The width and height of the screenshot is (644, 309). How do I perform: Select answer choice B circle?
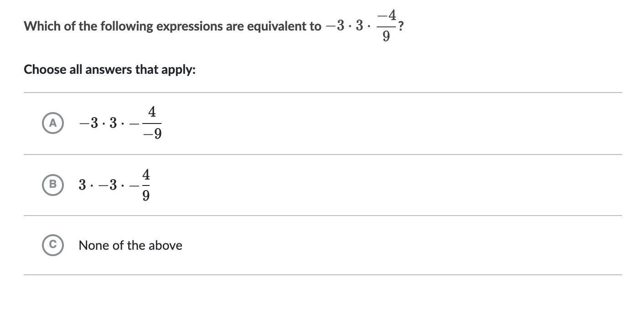coord(53,185)
